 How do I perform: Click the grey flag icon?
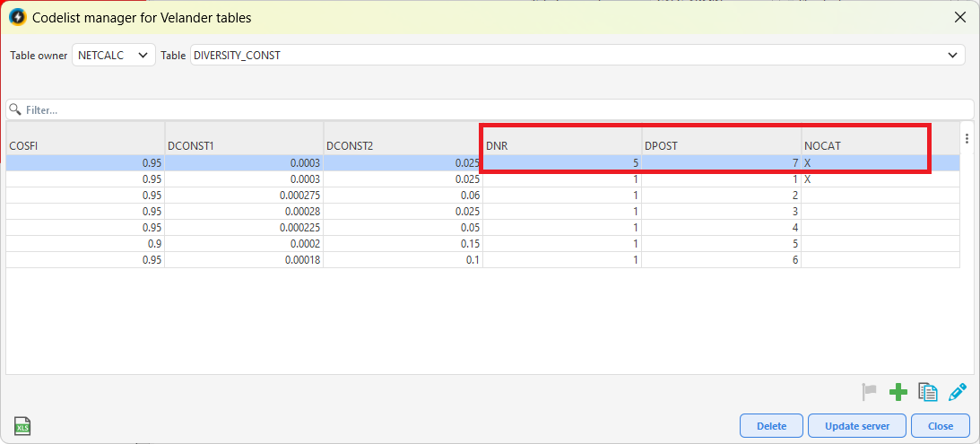tap(869, 393)
